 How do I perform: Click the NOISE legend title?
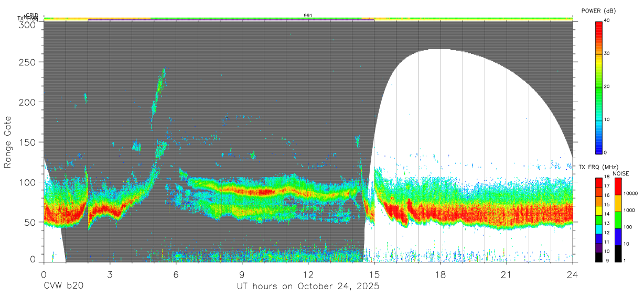click(x=621, y=173)
